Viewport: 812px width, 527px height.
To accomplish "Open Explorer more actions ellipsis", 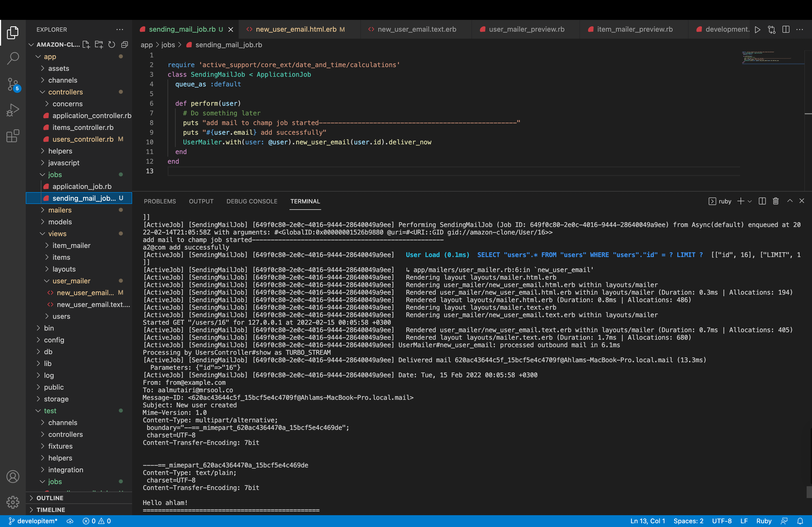I will click(119, 30).
